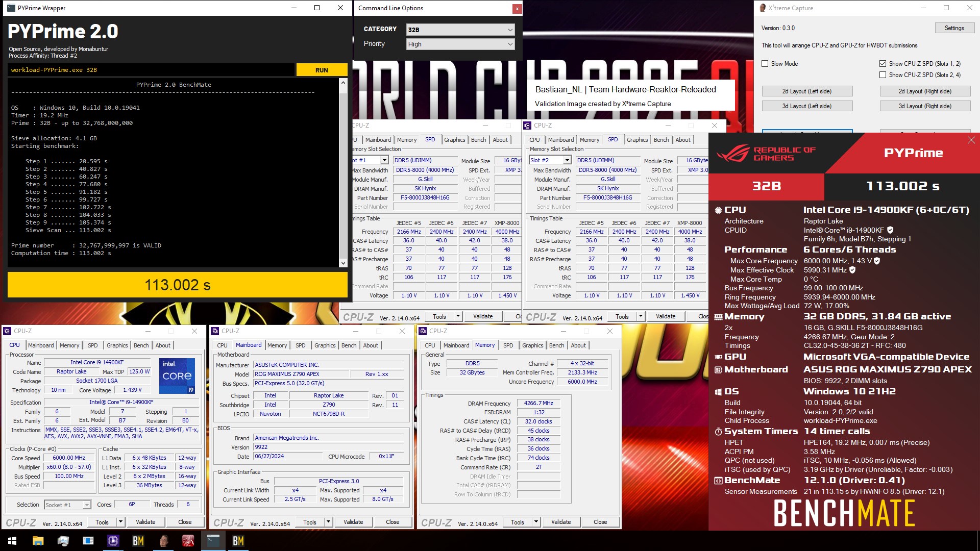
Task: Apply 3d Layout (Right side)
Action: (925, 106)
